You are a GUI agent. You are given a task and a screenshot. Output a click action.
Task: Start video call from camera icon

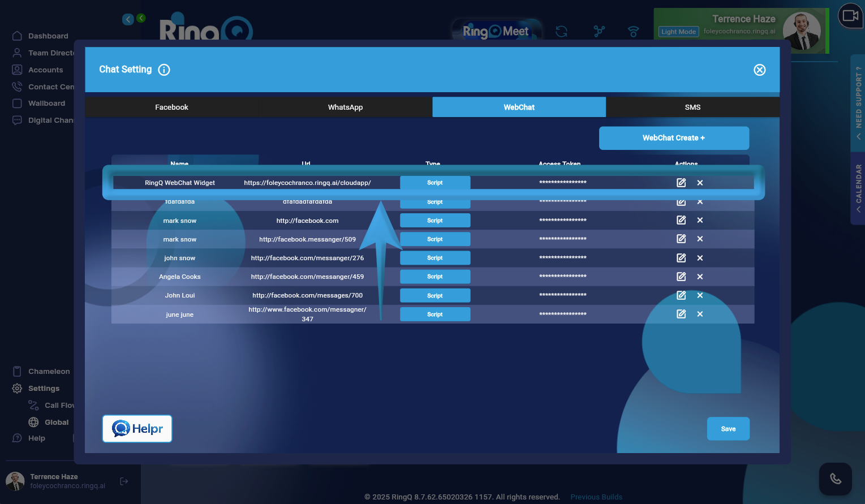(850, 16)
